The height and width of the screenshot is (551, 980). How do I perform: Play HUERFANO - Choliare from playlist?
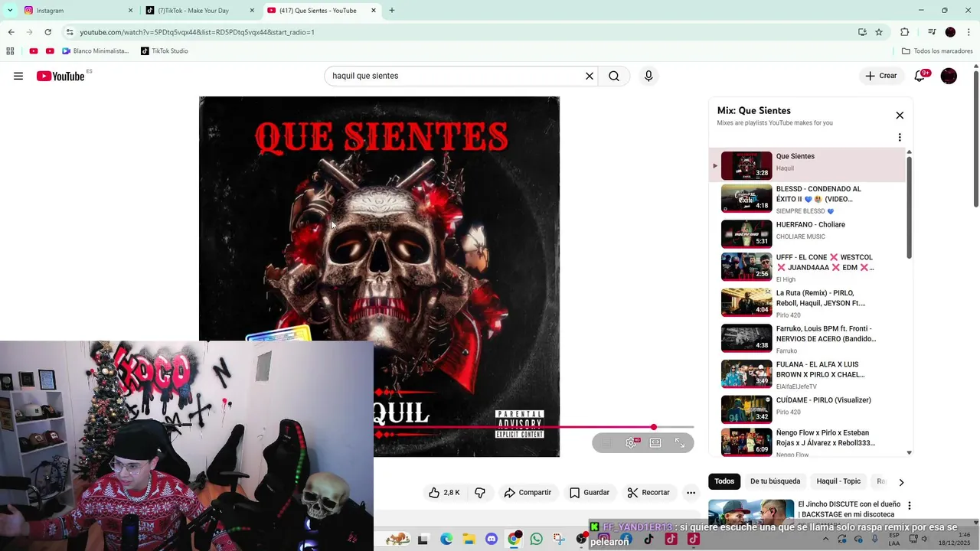[x=807, y=233]
